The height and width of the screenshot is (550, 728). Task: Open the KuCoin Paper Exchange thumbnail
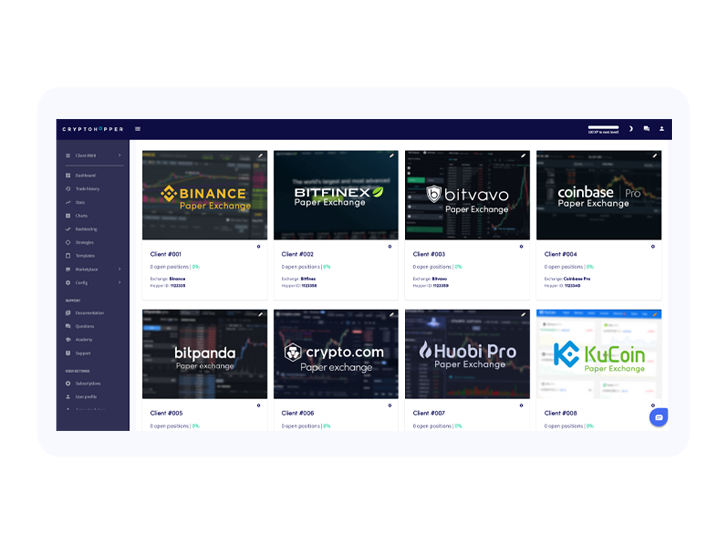[599, 354]
